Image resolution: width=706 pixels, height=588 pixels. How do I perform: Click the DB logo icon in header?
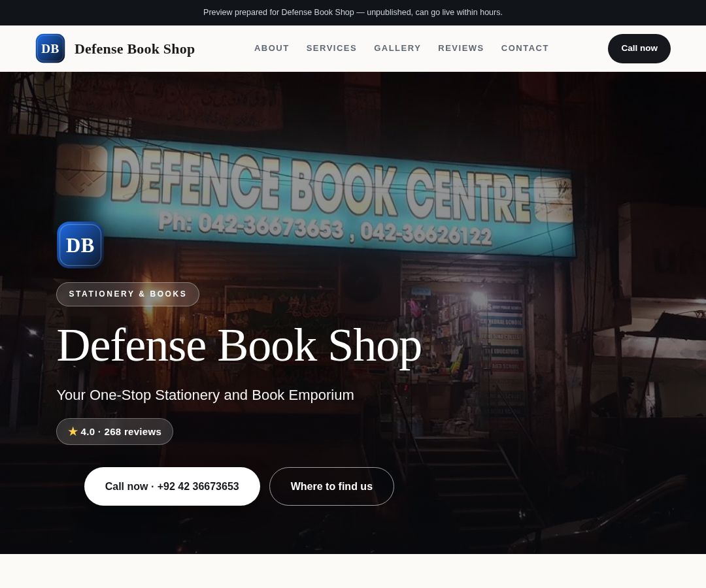click(x=50, y=48)
